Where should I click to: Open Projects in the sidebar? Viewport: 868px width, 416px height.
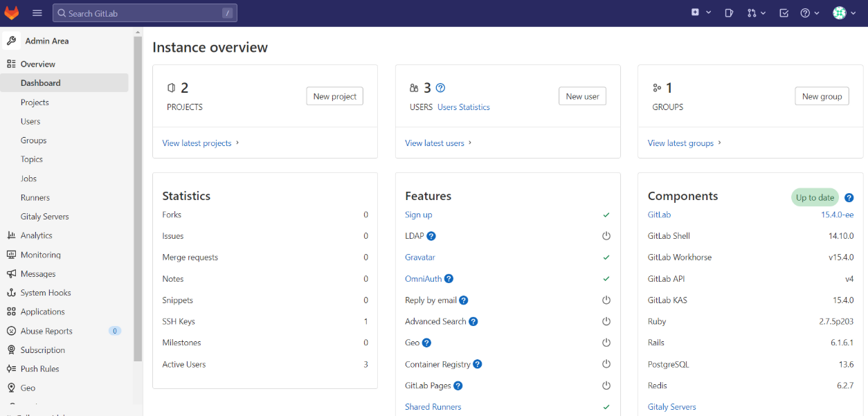pyautogui.click(x=35, y=102)
